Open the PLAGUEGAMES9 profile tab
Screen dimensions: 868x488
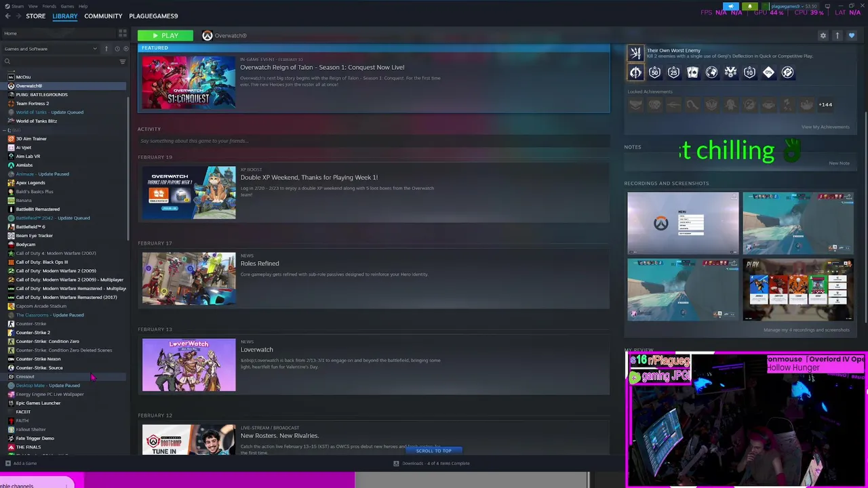153,16
